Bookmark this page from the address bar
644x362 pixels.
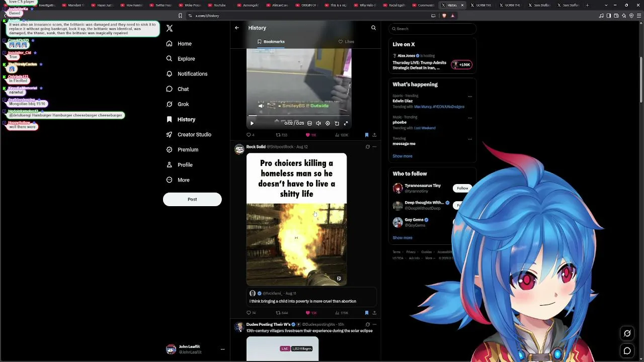click(180, 16)
